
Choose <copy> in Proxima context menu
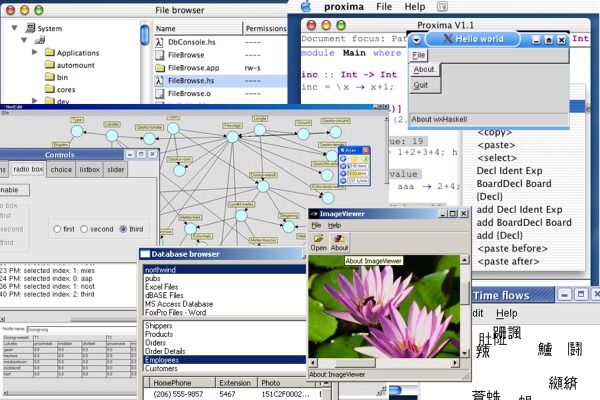tap(494, 132)
